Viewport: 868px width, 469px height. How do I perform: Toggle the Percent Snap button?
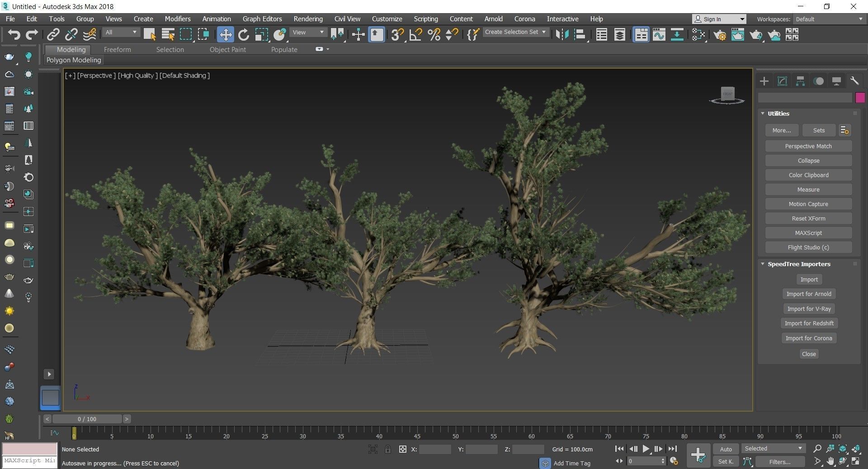[x=434, y=35]
